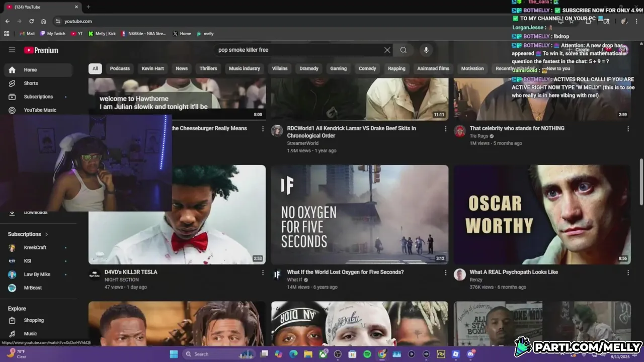Open the YT bookmark

point(76,34)
